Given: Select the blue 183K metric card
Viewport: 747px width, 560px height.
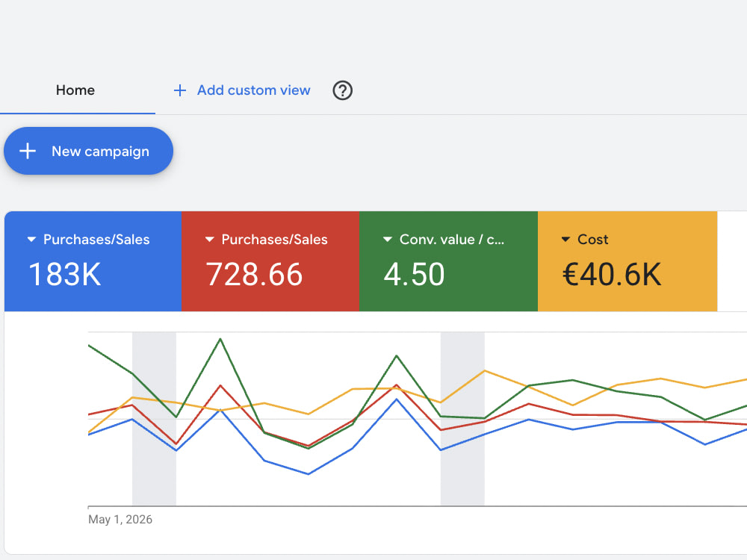Looking at the screenshot, I should (x=93, y=261).
